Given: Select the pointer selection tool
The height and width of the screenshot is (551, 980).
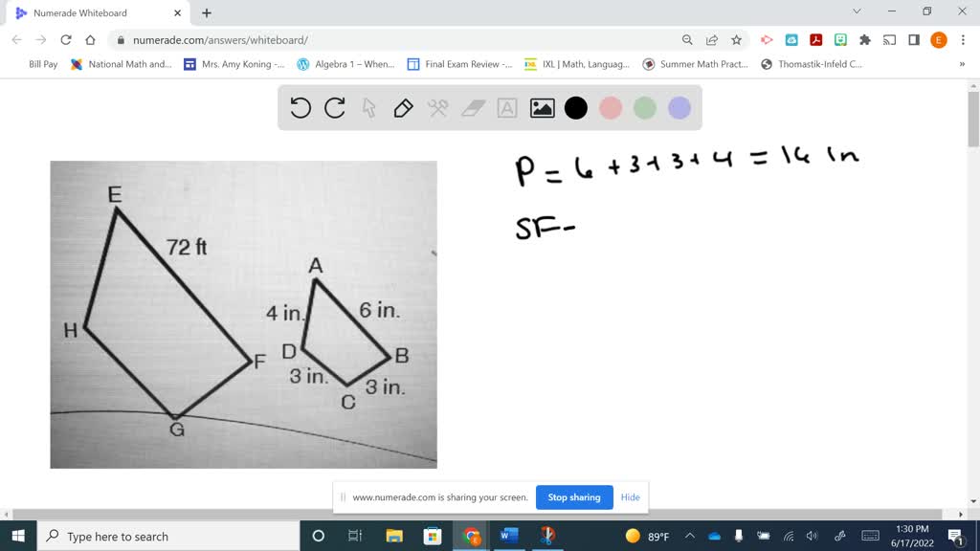Looking at the screenshot, I should point(367,108).
